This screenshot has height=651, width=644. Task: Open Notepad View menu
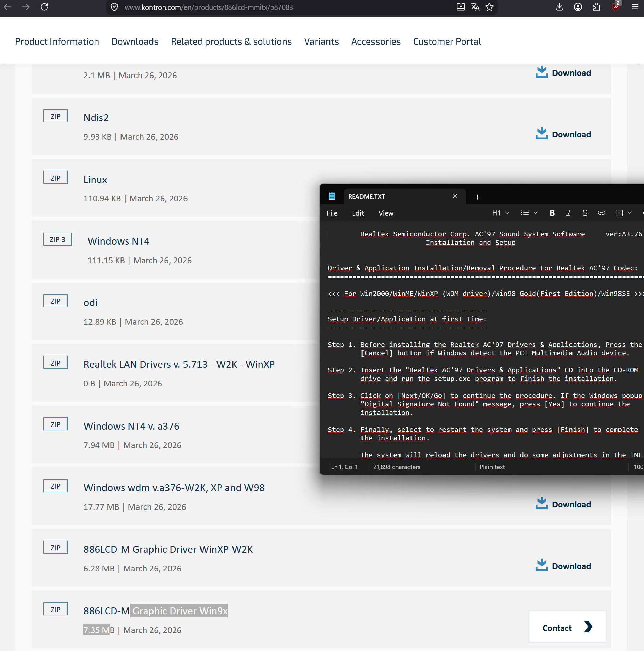[386, 213]
